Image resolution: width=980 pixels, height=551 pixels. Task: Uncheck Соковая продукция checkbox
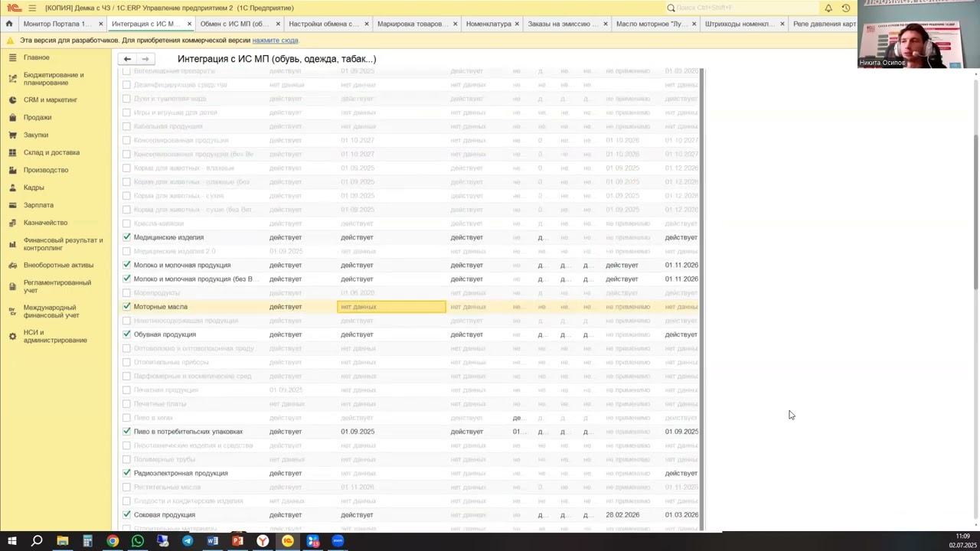click(x=127, y=515)
